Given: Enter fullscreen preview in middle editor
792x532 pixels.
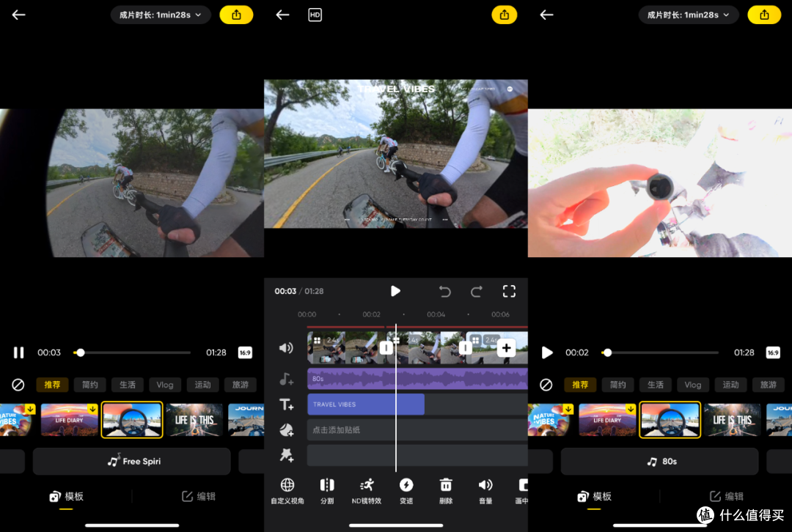Looking at the screenshot, I should coord(509,291).
